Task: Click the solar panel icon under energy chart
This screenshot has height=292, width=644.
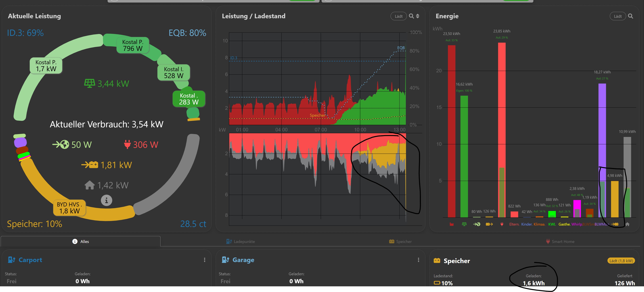Action: coord(464,224)
